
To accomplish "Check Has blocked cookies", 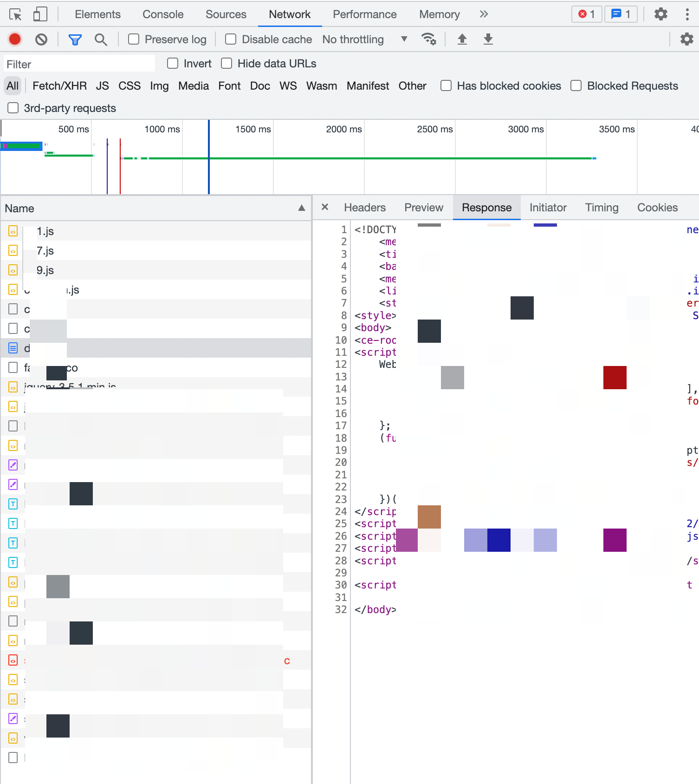I will [446, 85].
